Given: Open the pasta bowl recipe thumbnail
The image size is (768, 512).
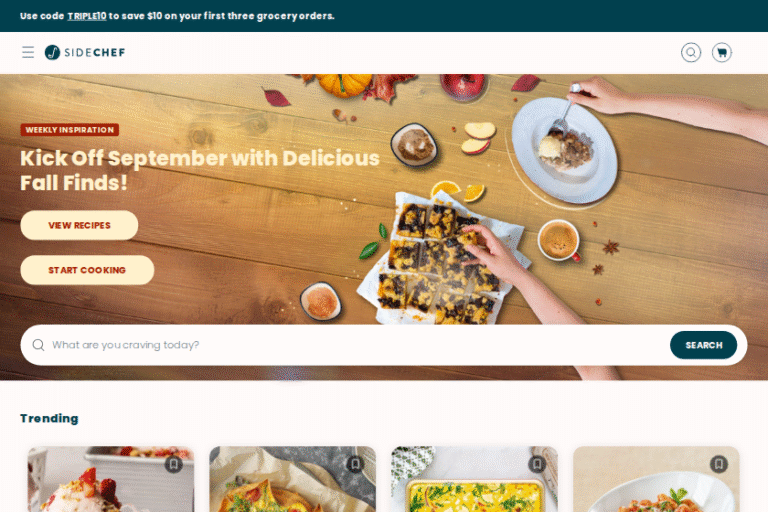Looking at the screenshot, I should [656, 479].
